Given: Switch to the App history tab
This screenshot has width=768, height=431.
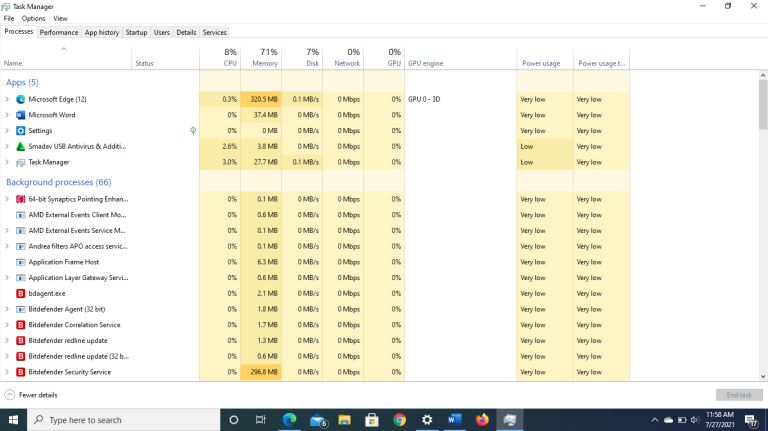Looking at the screenshot, I should point(102,32).
